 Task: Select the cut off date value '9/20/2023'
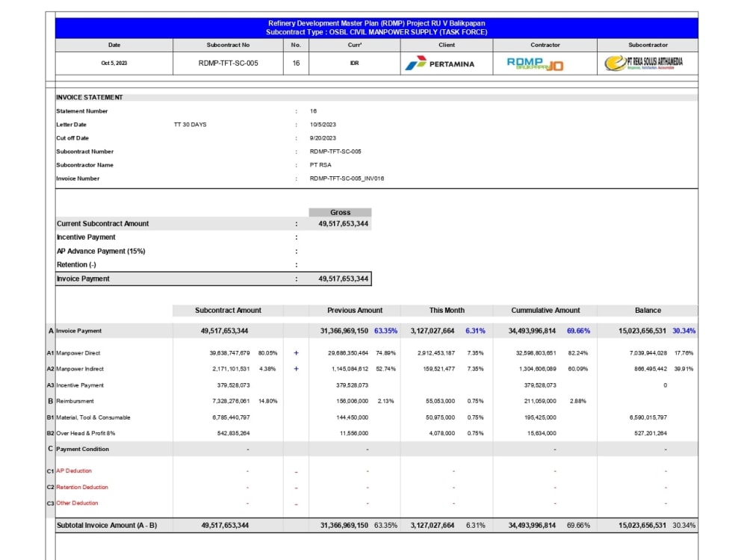323,137
